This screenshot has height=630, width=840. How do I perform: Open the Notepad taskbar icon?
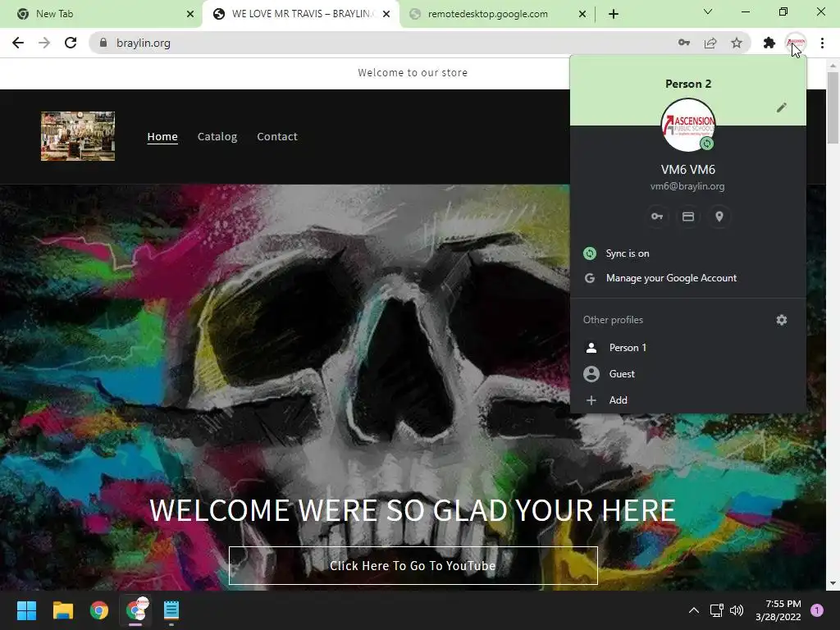[171, 610]
